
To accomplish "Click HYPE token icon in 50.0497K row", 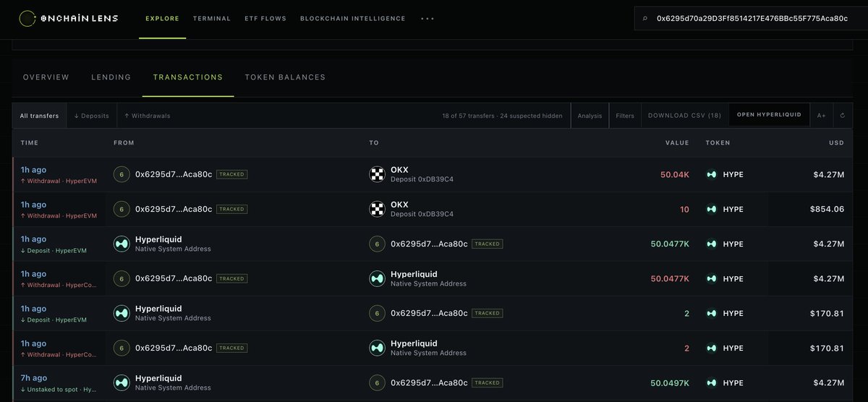I will 711,382.
